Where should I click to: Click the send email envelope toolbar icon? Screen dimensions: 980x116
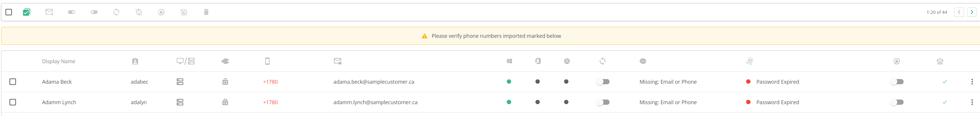coord(49,12)
